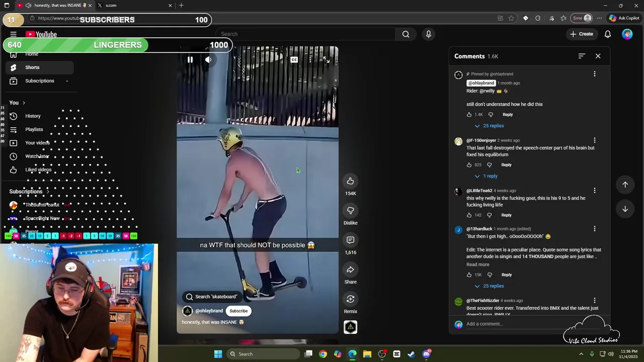644x362 pixels.
Task: Add this page to favorites star
Action: [511, 18]
